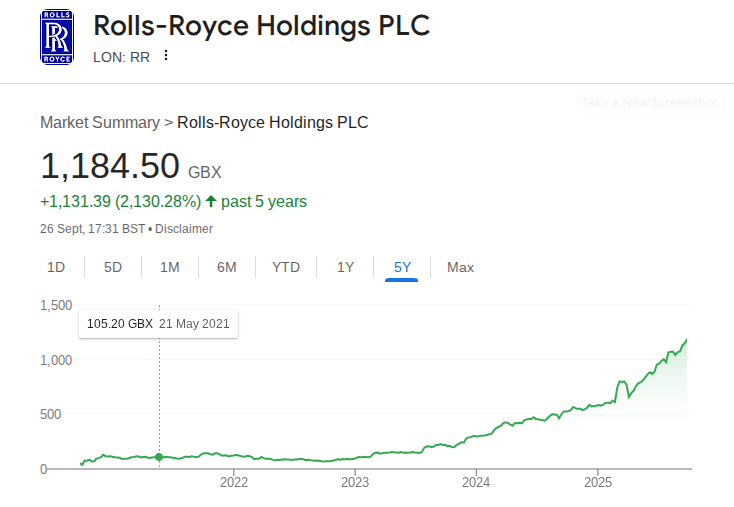Open the Market Summary breadcrumb link

click(100, 123)
